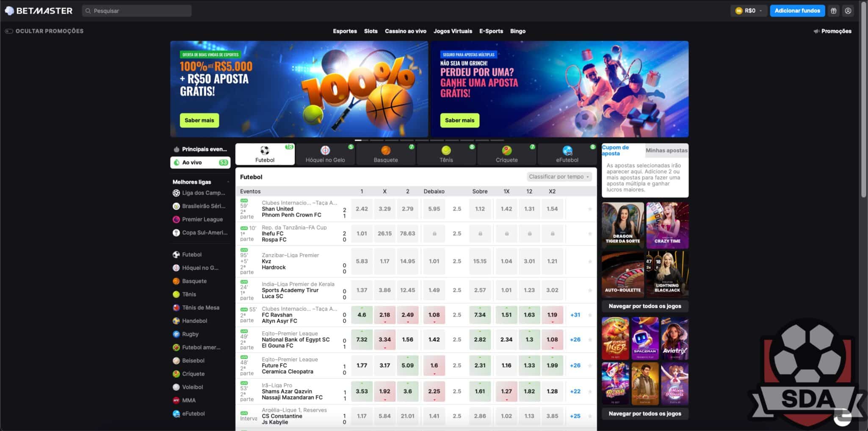
Task: Select Brasileirão Série league icon in sidebar
Action: (176, 206)
